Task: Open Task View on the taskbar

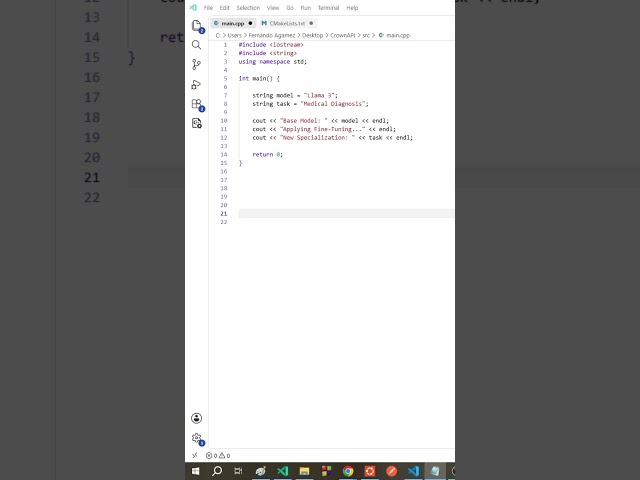Action: point(238,471)
